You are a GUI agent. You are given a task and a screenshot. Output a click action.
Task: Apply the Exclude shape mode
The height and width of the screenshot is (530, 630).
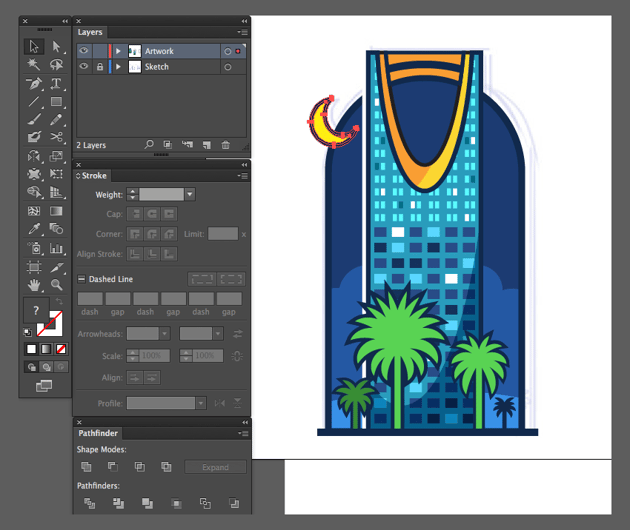coord(166,467)
